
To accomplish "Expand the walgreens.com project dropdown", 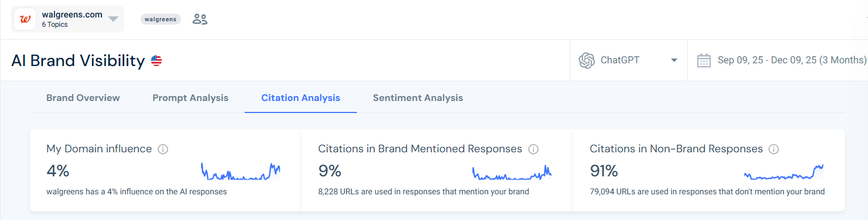I will (113, 19).
